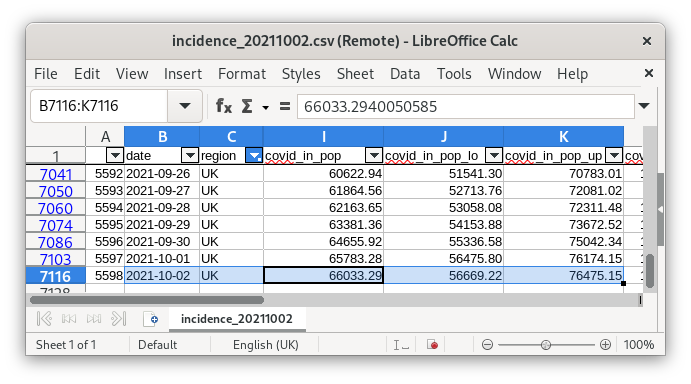Select column J header
Image resolution: width=691 pixels, height=384 pixels.
(443, 136)
